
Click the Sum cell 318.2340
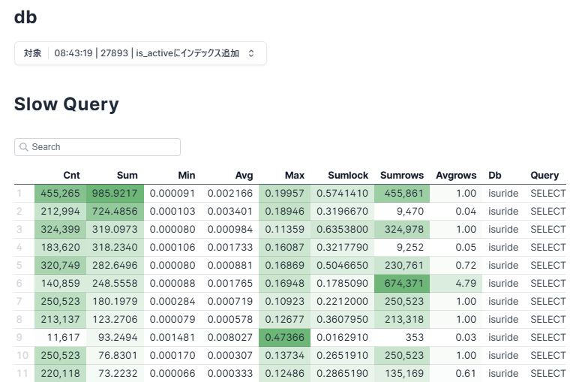pos(115,248)
